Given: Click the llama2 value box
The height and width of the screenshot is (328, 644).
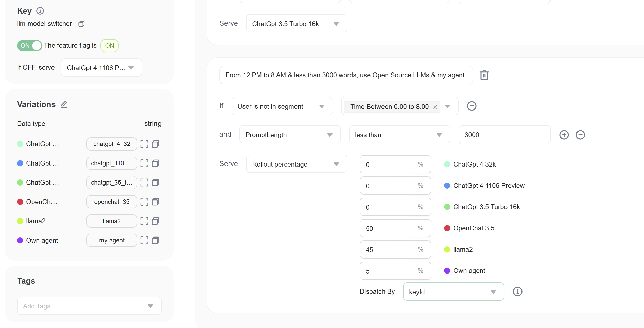Looking at the screenshot, I should pos(112,221).
